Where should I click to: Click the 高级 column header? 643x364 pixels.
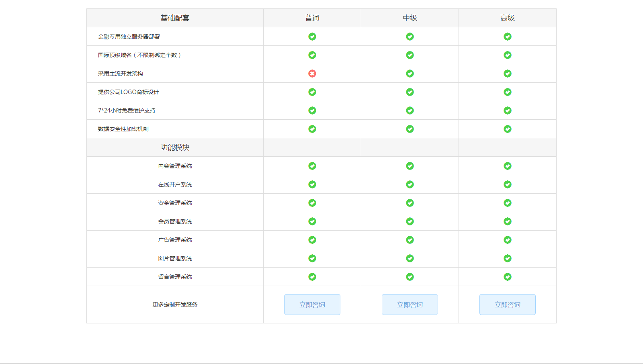pos(508,18)
